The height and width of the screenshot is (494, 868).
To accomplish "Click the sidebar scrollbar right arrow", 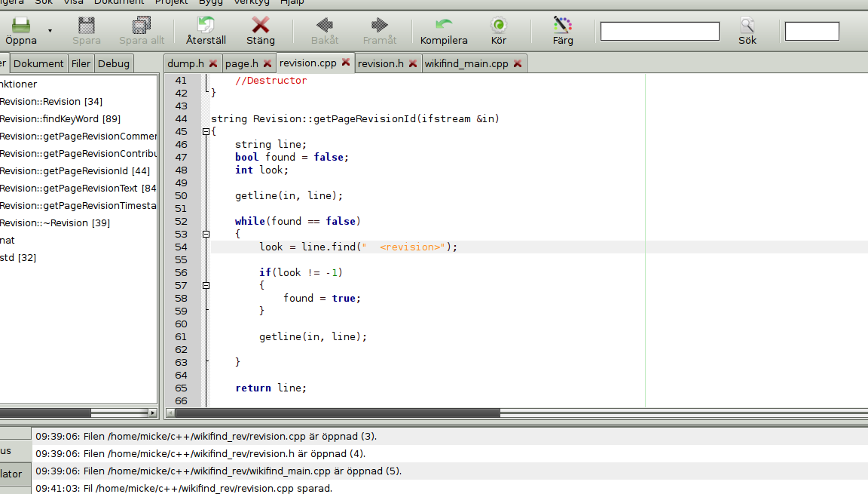I will pyautogui.click(x=152, y=413).
